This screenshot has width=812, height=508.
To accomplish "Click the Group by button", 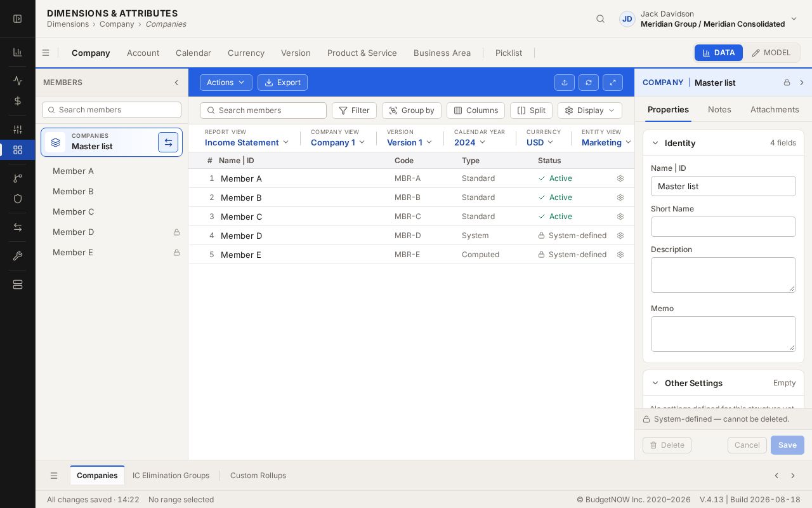I will tap(412, 110).
